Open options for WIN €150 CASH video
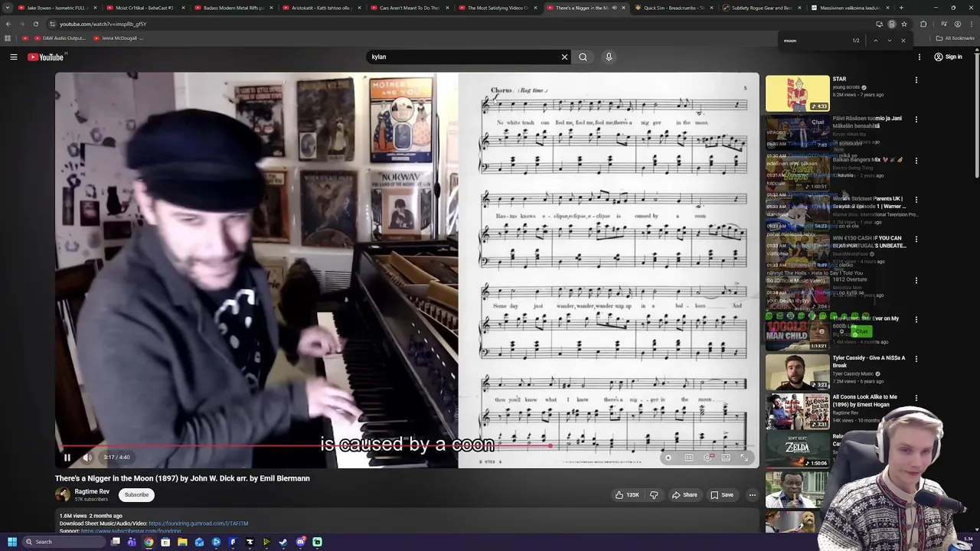This screenshot has width=980, height=551. (916, 240)
